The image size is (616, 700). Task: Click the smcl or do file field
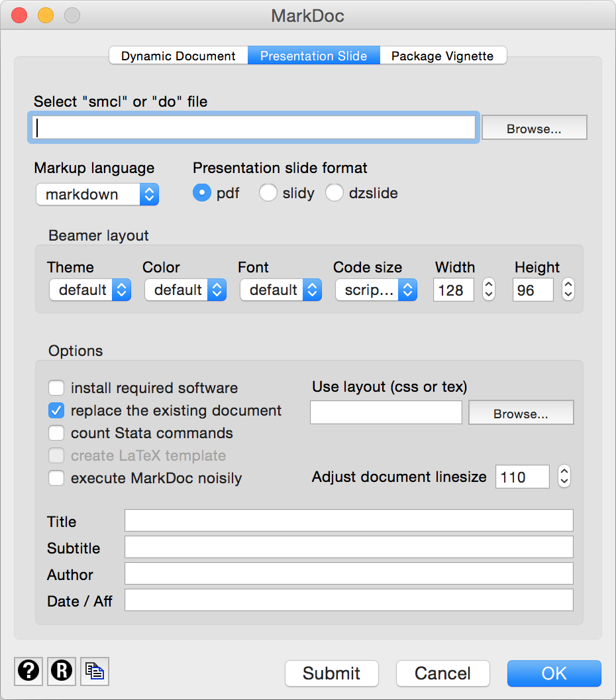pyautogui.click(x=254, y=128)
